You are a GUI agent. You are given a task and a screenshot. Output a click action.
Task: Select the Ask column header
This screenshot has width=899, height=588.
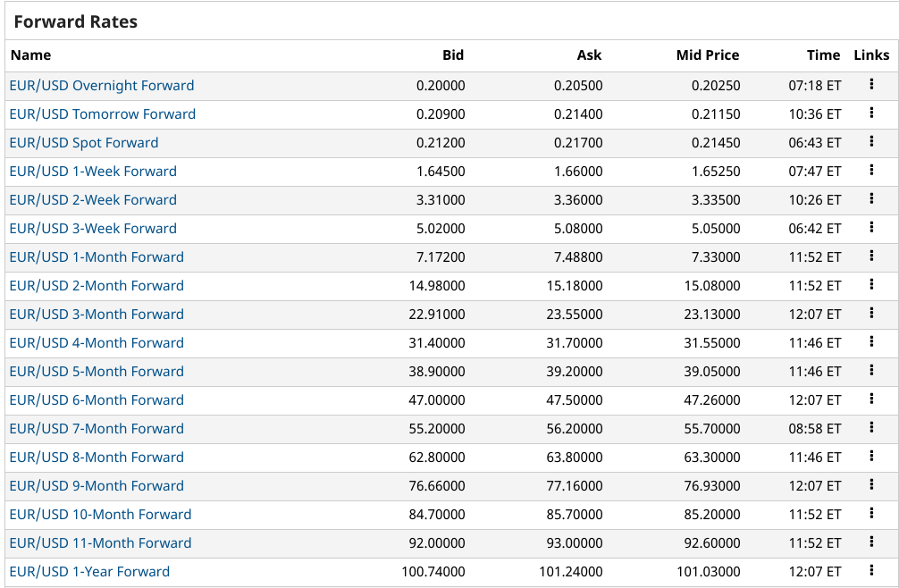click(589, 55)
